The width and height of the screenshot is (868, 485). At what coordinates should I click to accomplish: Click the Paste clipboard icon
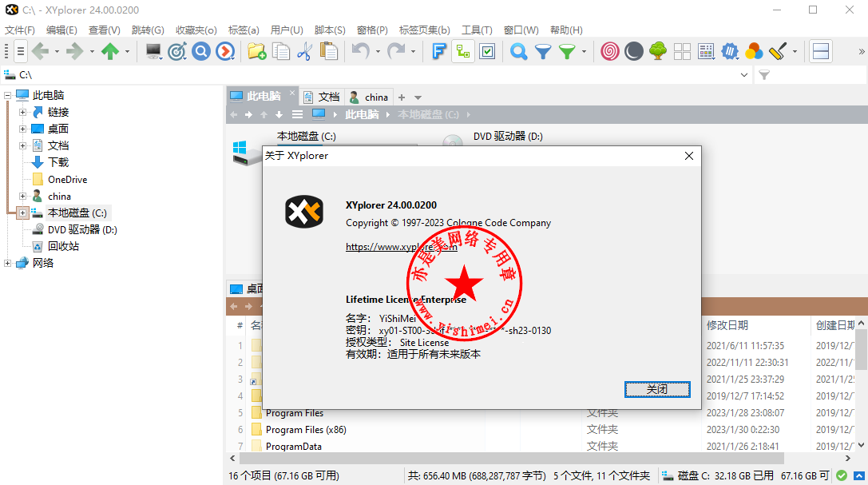(329, 51)
